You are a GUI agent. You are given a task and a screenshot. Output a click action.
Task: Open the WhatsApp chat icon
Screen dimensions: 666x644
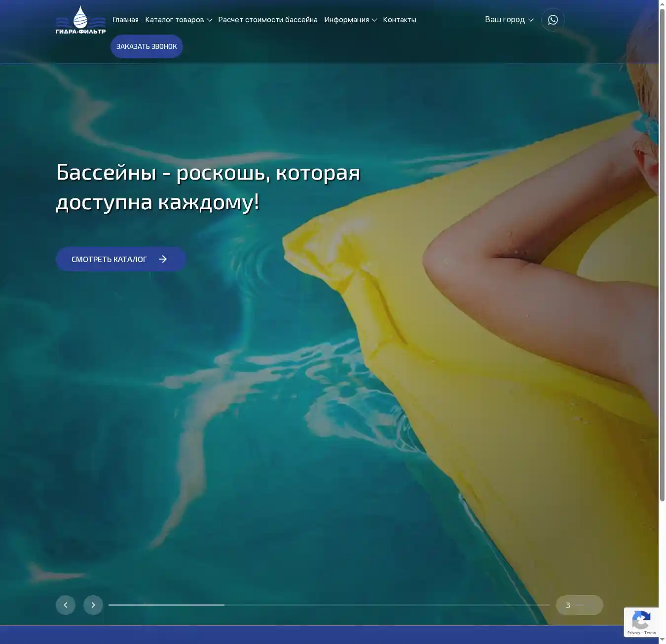[553, 20]
